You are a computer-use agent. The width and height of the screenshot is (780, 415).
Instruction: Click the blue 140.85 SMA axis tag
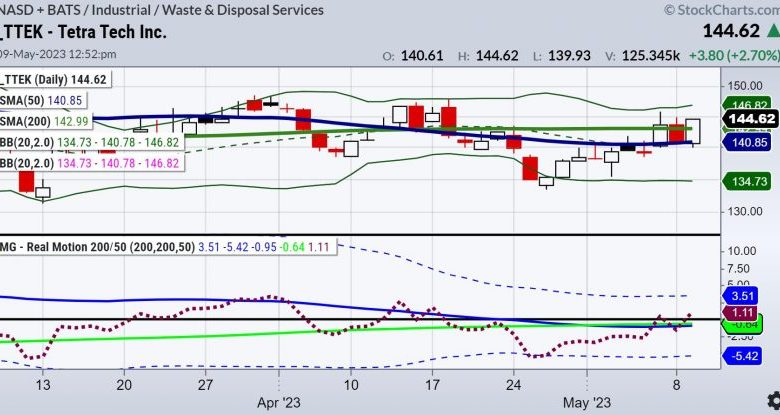click(746, 142)
